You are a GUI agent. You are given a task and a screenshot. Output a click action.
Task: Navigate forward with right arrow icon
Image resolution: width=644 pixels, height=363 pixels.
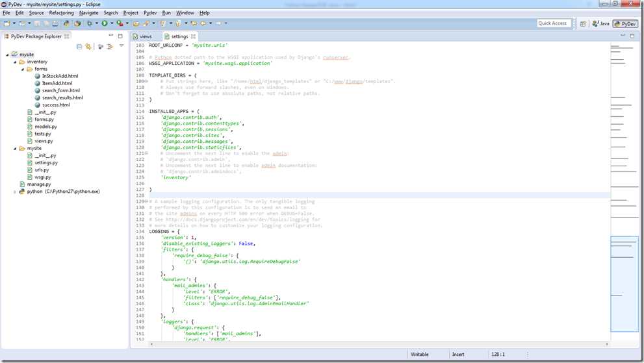(218, 23)
